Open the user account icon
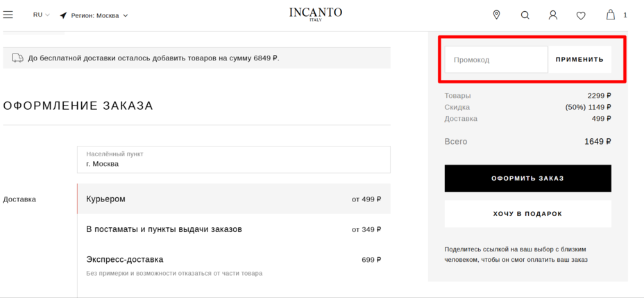Screen dimensions: 644x298 [553, 15]
